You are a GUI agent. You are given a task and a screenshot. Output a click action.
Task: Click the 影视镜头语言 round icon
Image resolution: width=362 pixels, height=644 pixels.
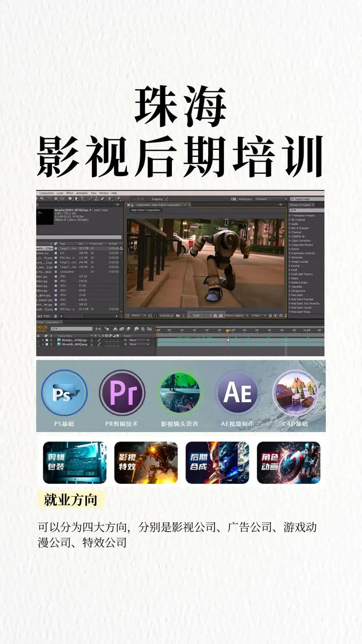pyautogui.click(x=179, y=392)
